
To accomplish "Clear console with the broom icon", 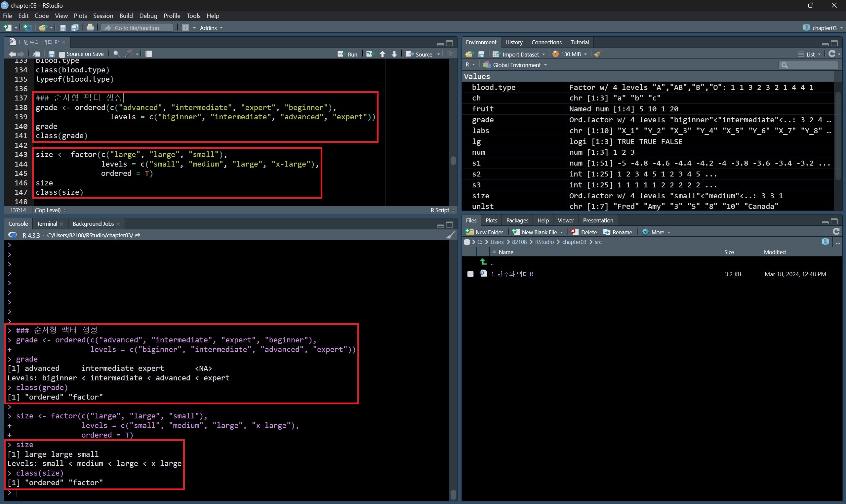I will pos(450,235).
